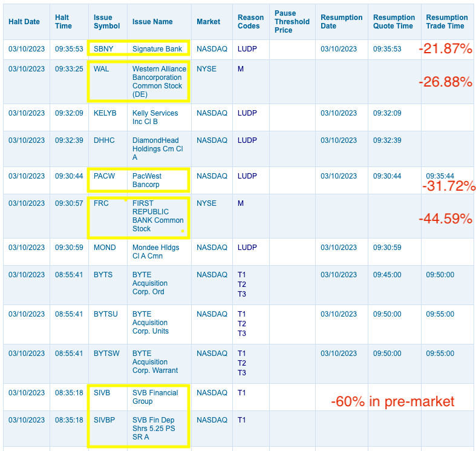
Task: Click halt time 09:30:57 in FRC row
Action: point(69,203)
